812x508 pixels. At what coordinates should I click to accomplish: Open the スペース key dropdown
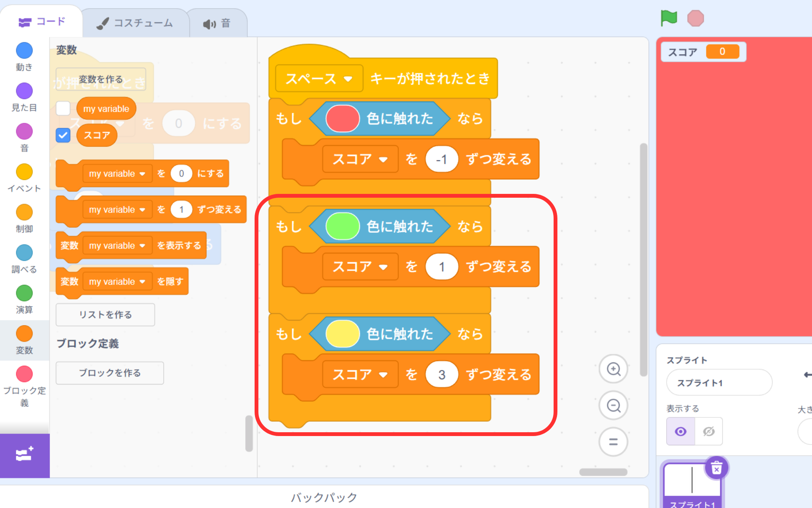(x=348, y=79)
